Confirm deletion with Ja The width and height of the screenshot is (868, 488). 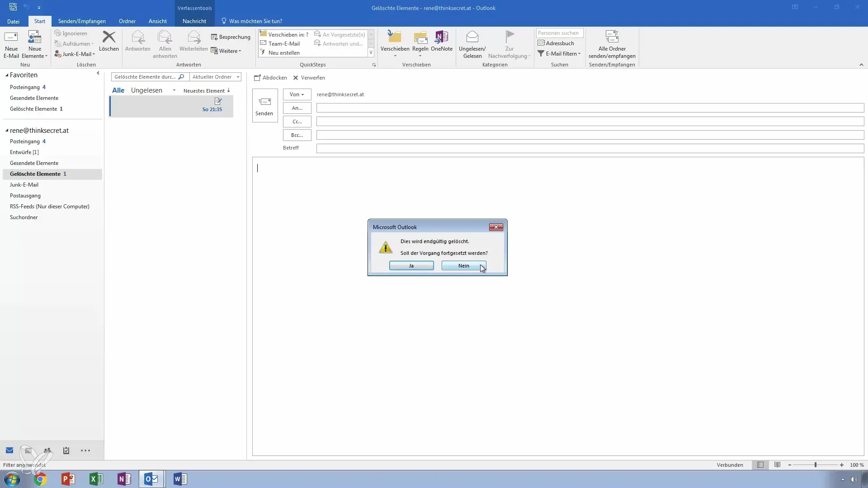click(x=411, y=266)
